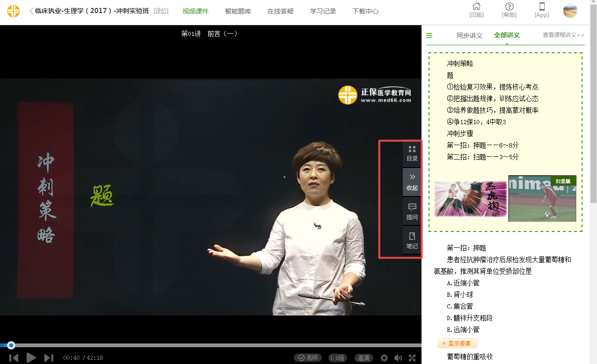Enter fullscreen video mode
Image resolution: width=597 pixels, height=364 pixels.
[x=412, y=358]
